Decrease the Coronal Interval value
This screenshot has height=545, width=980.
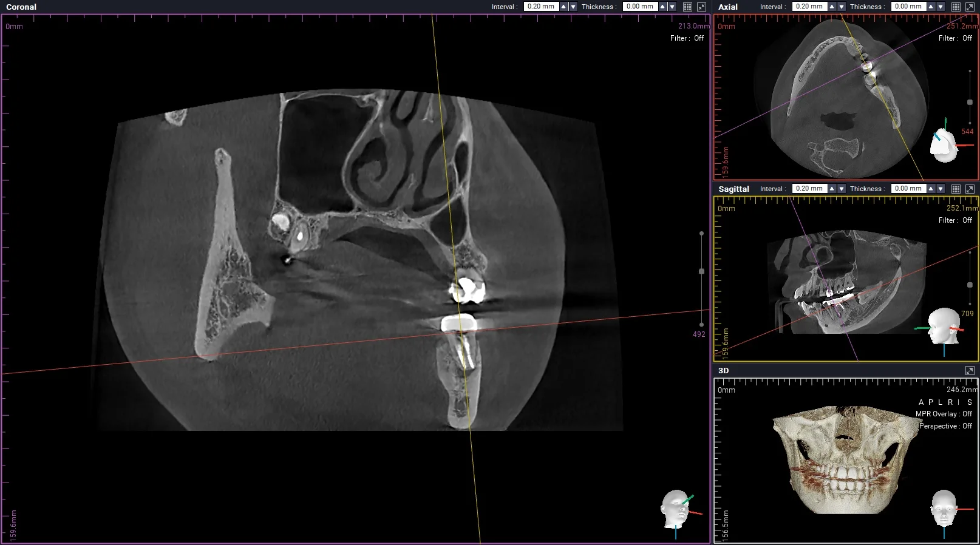point(573,7)
